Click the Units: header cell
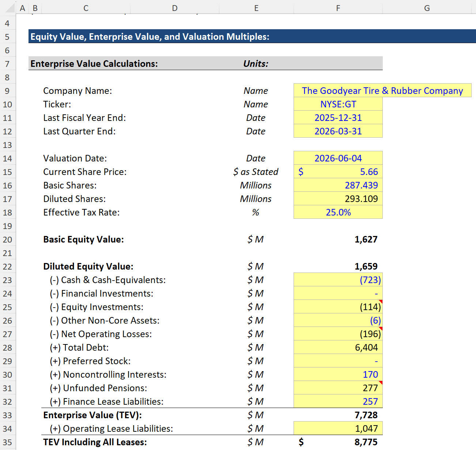Image resolution: width=476 pixels, height=450 pixels. (x=256, y=64)
